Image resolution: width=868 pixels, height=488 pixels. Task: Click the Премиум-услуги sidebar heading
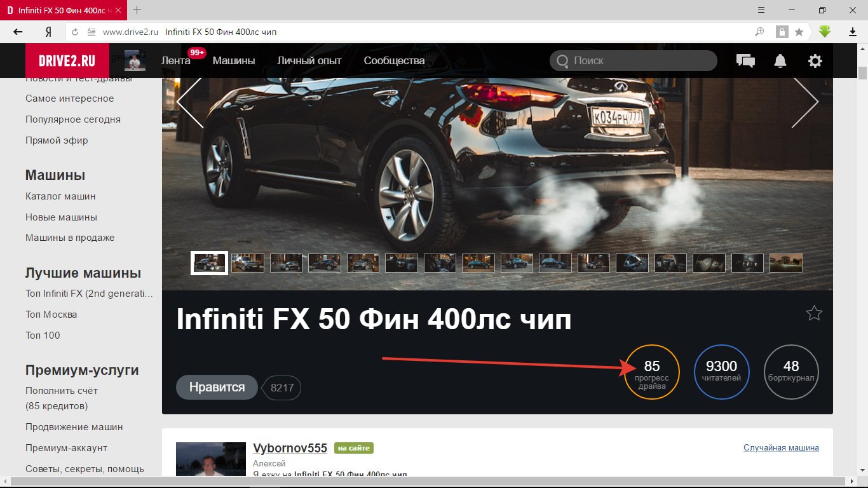coord(82,370)
